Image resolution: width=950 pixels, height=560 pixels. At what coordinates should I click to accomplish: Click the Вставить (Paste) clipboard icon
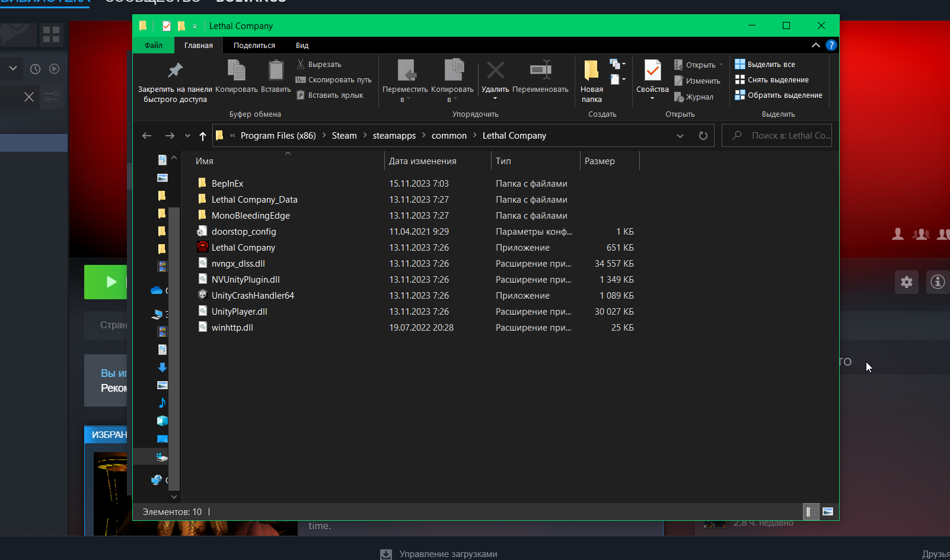click(276, 70)
